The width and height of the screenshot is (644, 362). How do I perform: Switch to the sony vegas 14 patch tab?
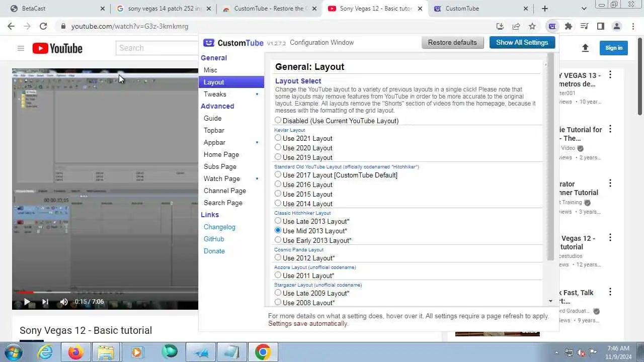(x=164, y=9)
